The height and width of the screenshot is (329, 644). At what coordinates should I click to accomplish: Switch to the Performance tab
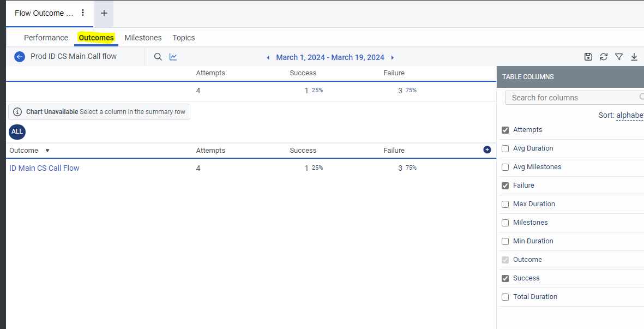[46, 38]
